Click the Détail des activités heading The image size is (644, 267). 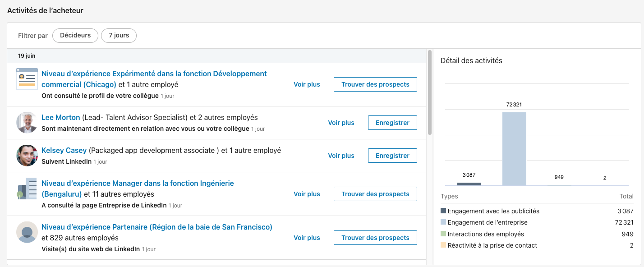point(471,60)
